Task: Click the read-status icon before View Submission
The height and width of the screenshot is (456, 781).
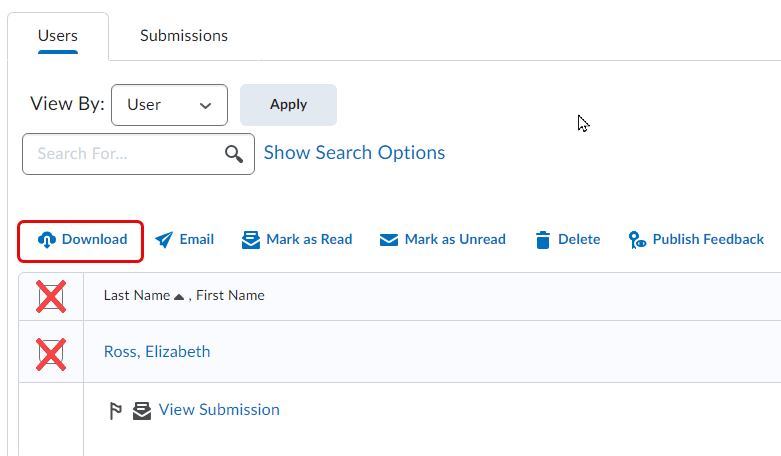Action: (x=142, y=411)
